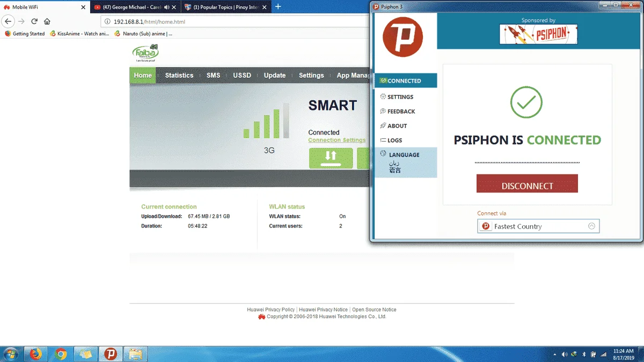Open Psiphon LOGS section
The width and height of the screenshot is (644, 362).
(391, 141)
